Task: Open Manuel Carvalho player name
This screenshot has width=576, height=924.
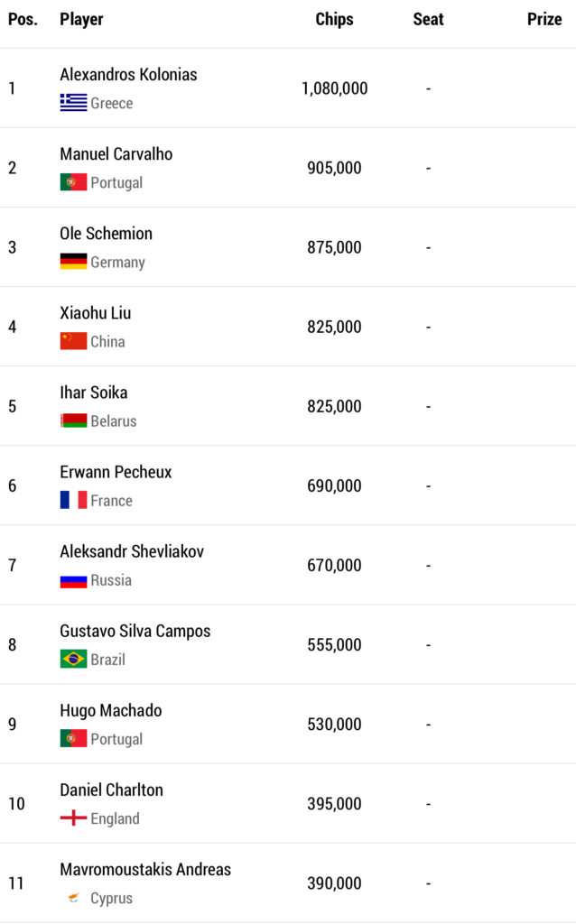Action: pyautogui.click(x=116, y=154)
